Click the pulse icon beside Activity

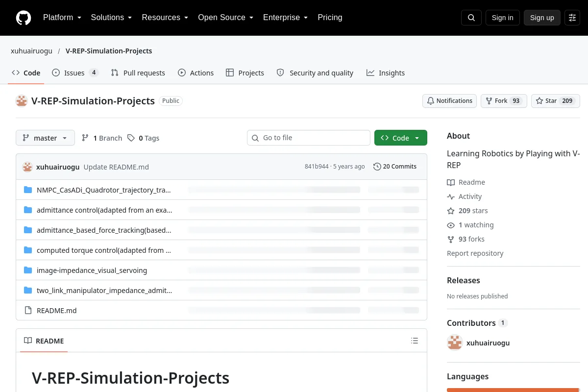(x=451, y=196)
